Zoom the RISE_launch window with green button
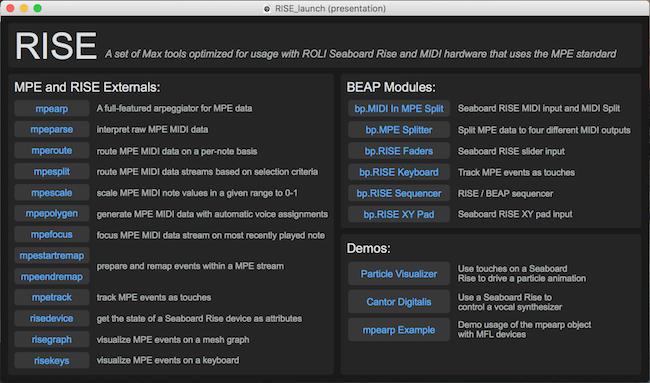Screen dimensions: 650x383 [x=37, y=8]
